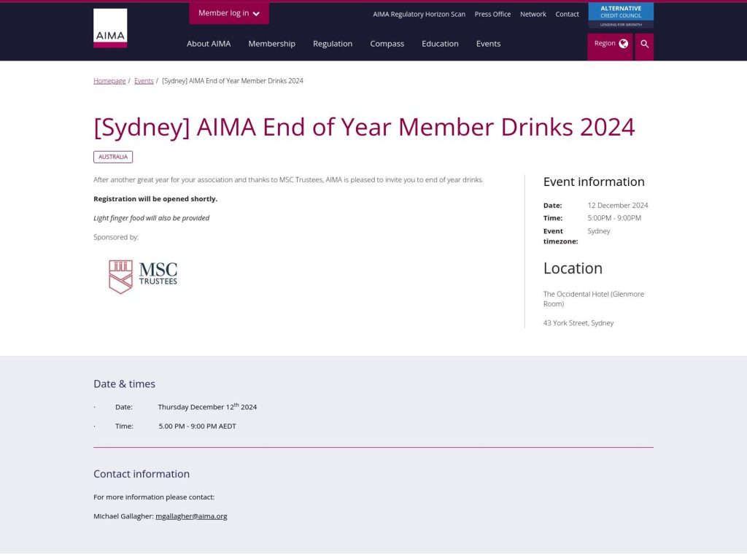
Task: Select the Membership menu item
Action: click(271, 44)
